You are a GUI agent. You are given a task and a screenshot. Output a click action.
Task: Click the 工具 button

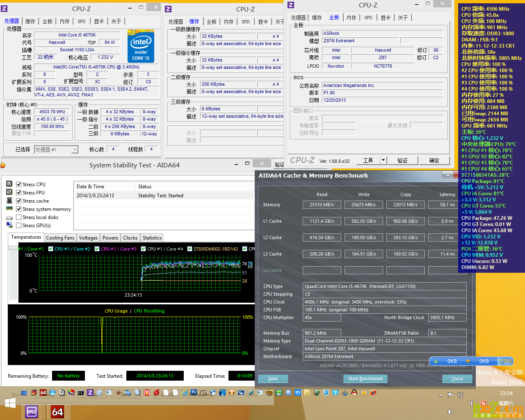point(368,160)
